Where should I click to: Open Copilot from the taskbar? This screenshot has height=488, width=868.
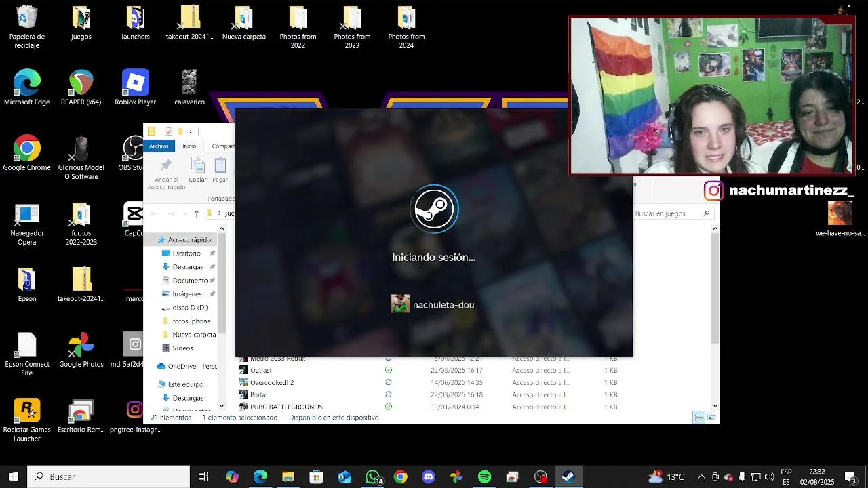pos(232,476)
